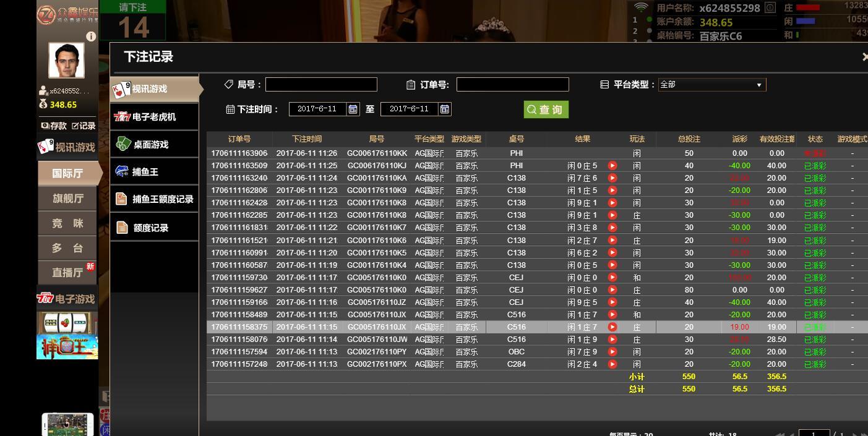Image resolution: width=868 pixels, height=436 pixels.
Task: Click the green 查询 search button
Action: [x=546, y=109]
